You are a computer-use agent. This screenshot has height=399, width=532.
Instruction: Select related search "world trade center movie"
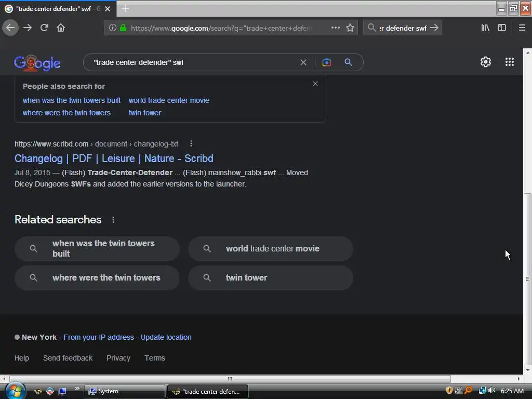click(271, 249)
